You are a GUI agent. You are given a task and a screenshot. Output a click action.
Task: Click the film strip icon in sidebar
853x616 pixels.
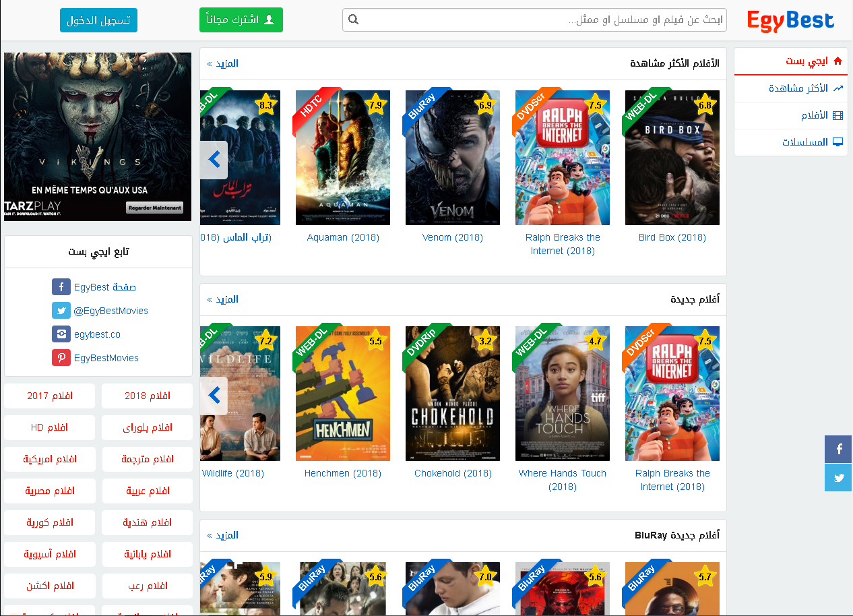[838, 115]
